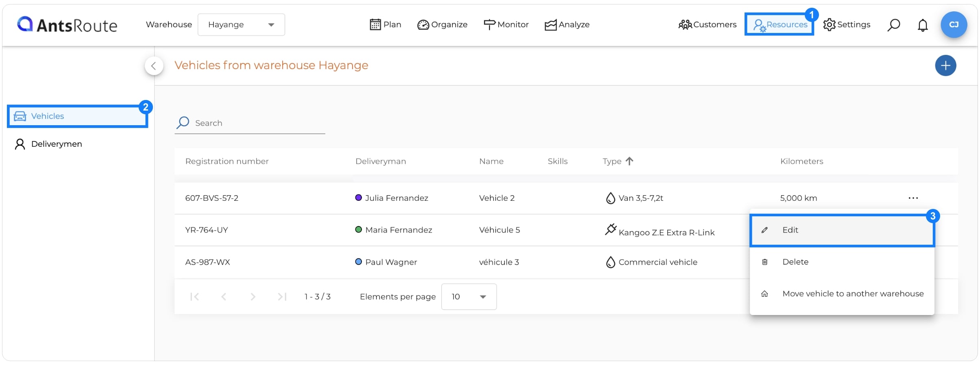Open the Warehouse Hayange dropdown
The image size is (980, 365).
point(241,25)
